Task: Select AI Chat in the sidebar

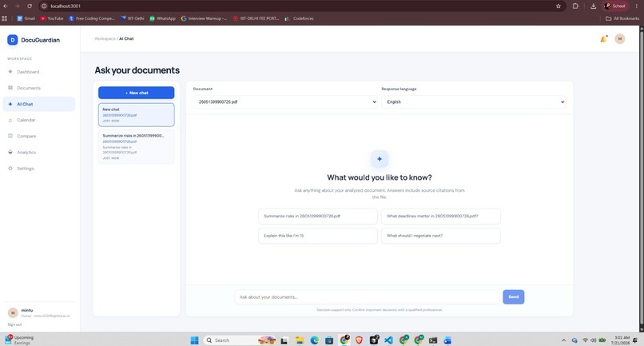Action: pos(39,104)
